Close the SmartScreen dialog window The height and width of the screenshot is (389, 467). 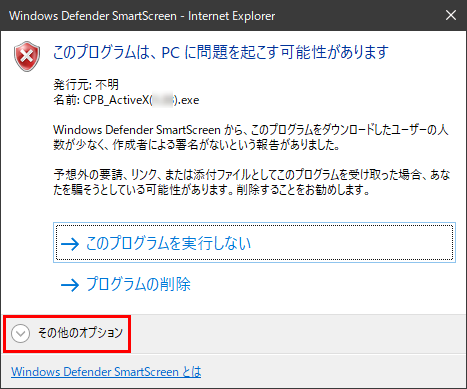451,15
